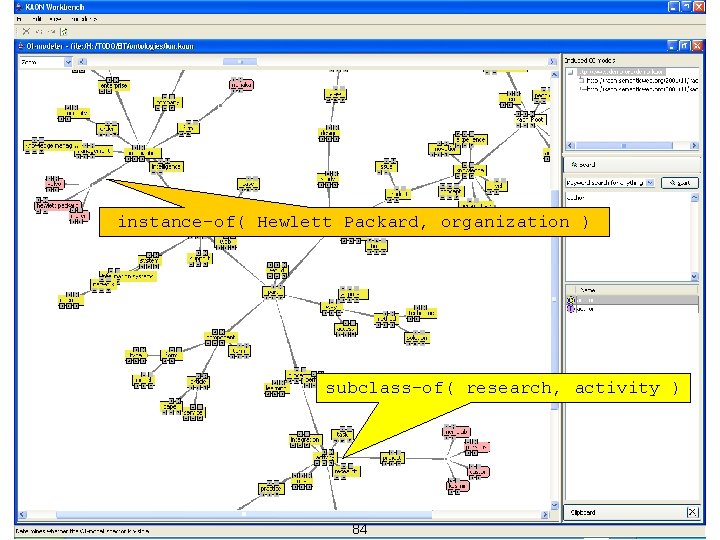Open the keyword search type dropdown
Viewport: 720px width, 540px height.
(650, 183)
